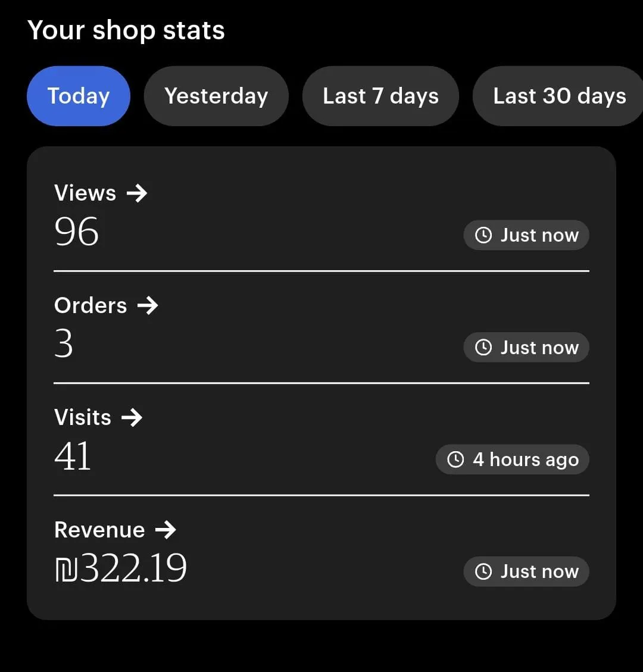The width and height of the screenshot is (643, 672).
Task: Open the Views details link
Action: click(x=85, y=193)
